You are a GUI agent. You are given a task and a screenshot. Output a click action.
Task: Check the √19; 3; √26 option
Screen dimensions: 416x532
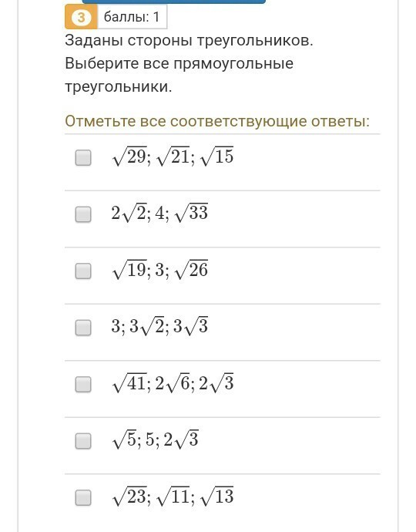(83, 271)
